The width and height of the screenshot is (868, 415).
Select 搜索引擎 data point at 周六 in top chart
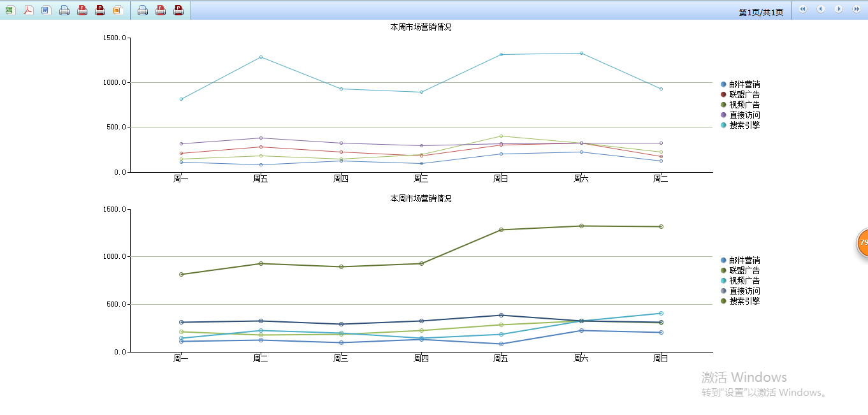tap(581, 53)
